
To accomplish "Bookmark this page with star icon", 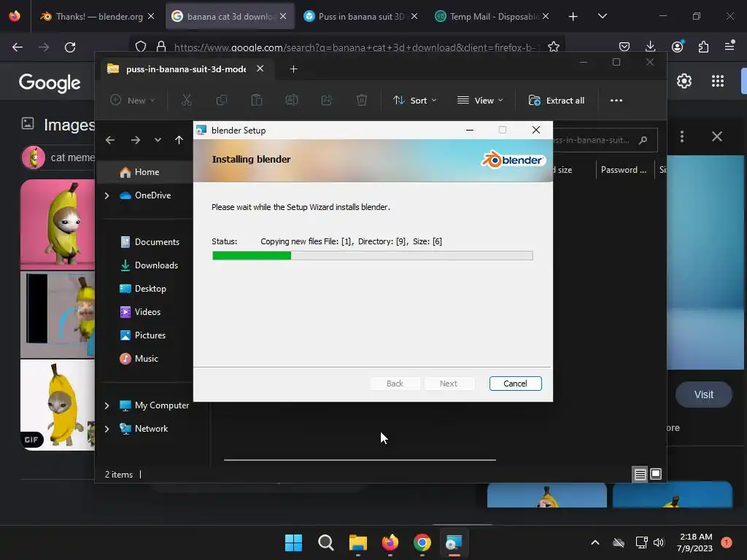I will pyautogui.click(x=553, y=47).
